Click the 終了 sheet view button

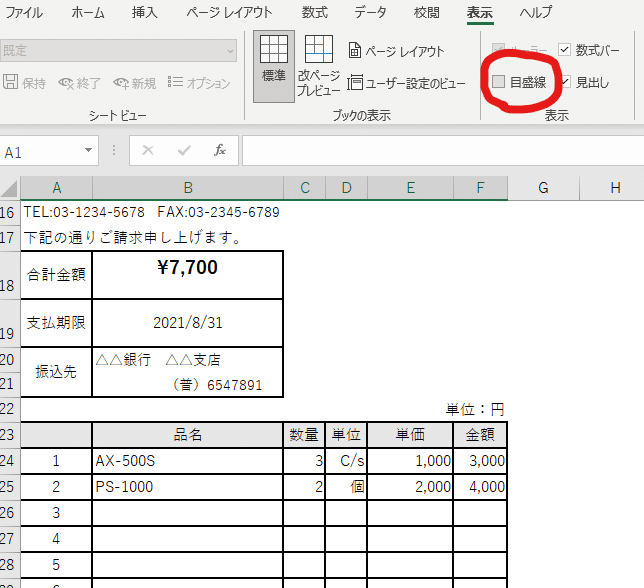pyautogui.click(x=80, y=83)
